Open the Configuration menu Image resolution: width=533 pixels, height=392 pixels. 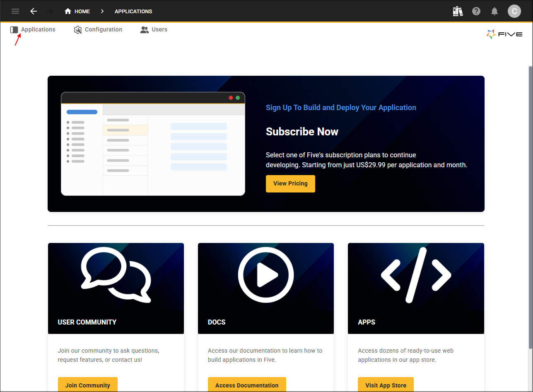pos(98,30)
